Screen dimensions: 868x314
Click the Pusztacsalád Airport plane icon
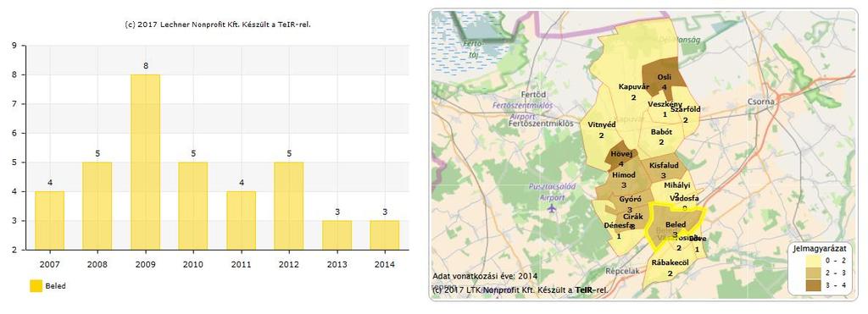tap(551, 208)
